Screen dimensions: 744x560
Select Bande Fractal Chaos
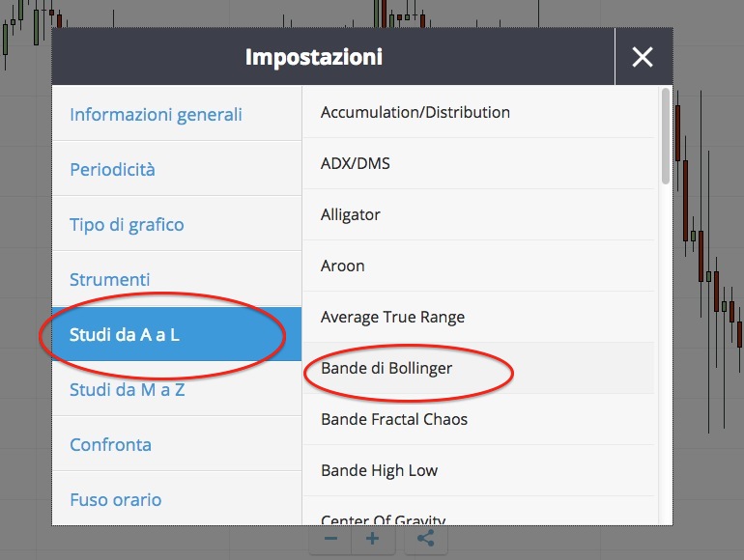478,420
